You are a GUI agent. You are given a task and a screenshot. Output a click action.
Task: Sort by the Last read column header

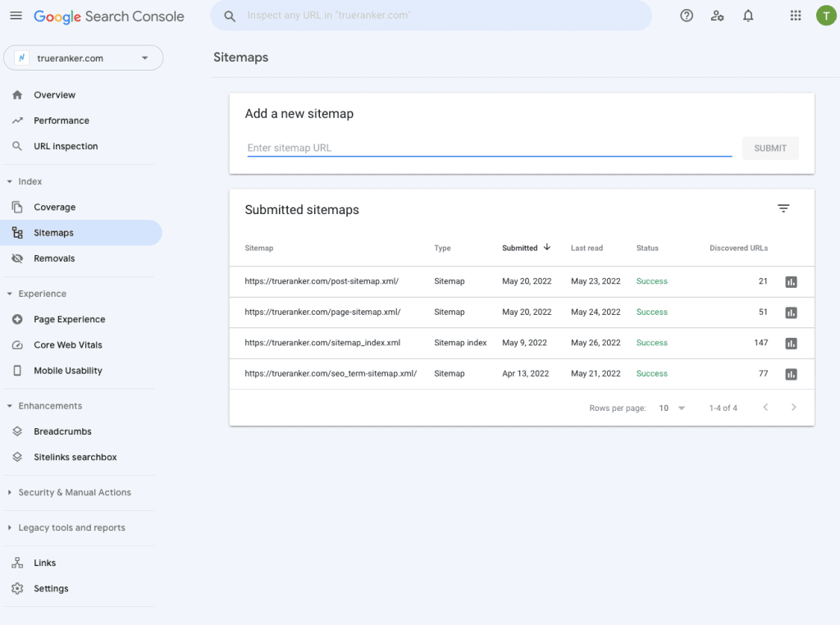[587, 248]
